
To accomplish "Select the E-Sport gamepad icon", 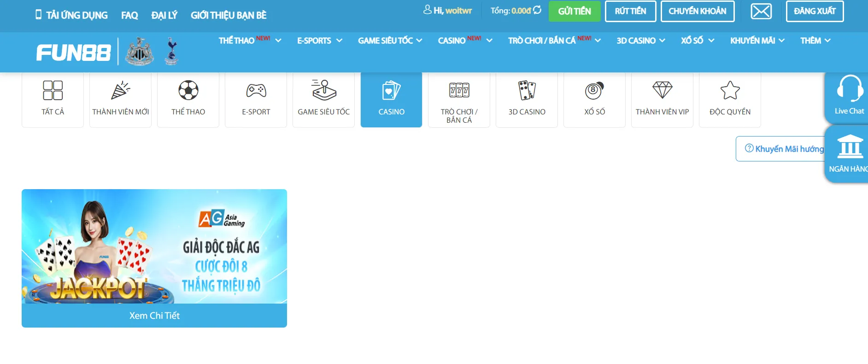I will coord(256,90).
